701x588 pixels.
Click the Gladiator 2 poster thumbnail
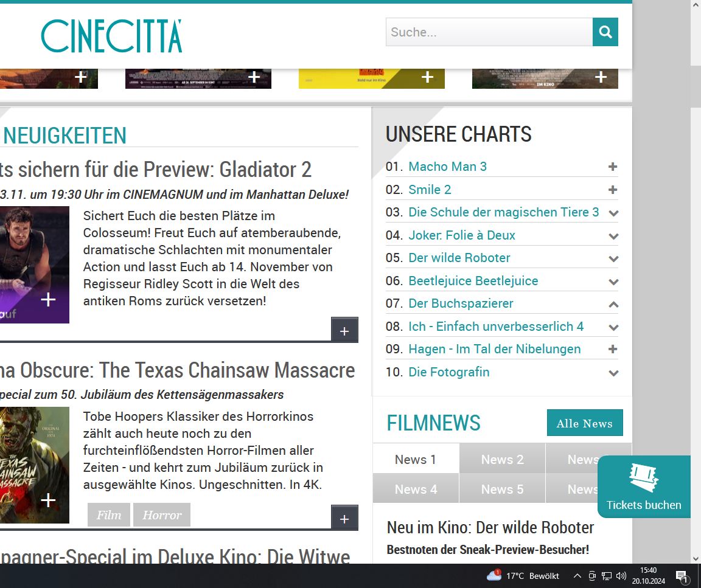point(35,265)
